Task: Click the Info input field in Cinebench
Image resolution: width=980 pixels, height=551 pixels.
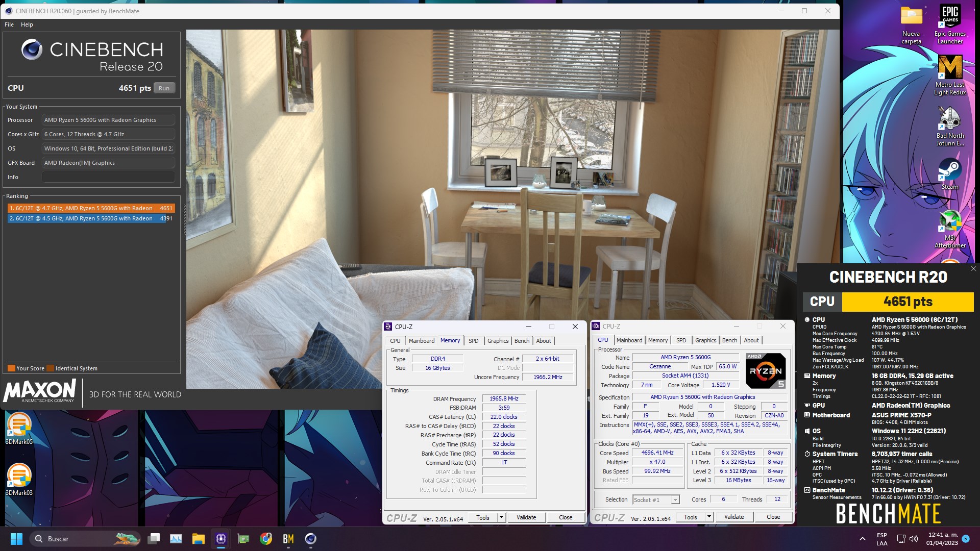Action: tap(108, 177)
